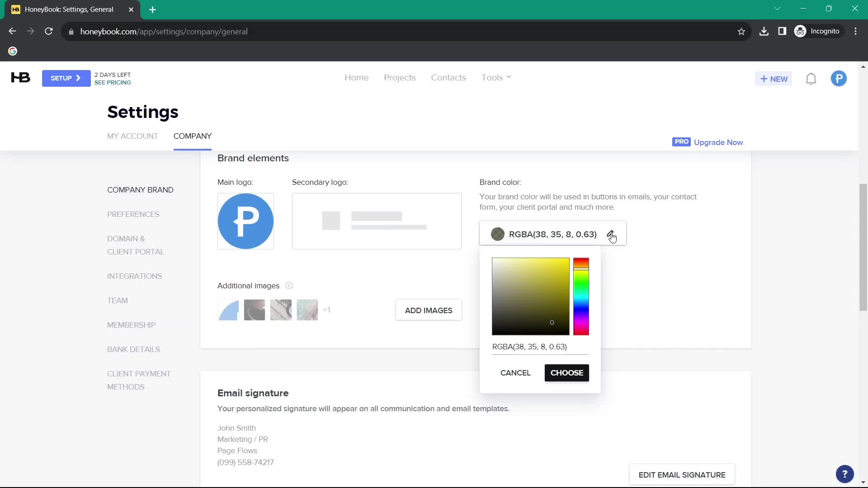868x488 pixels.
Task: Select COMPANY BRAND in the sidebar
Action: (x=140, y=190)
